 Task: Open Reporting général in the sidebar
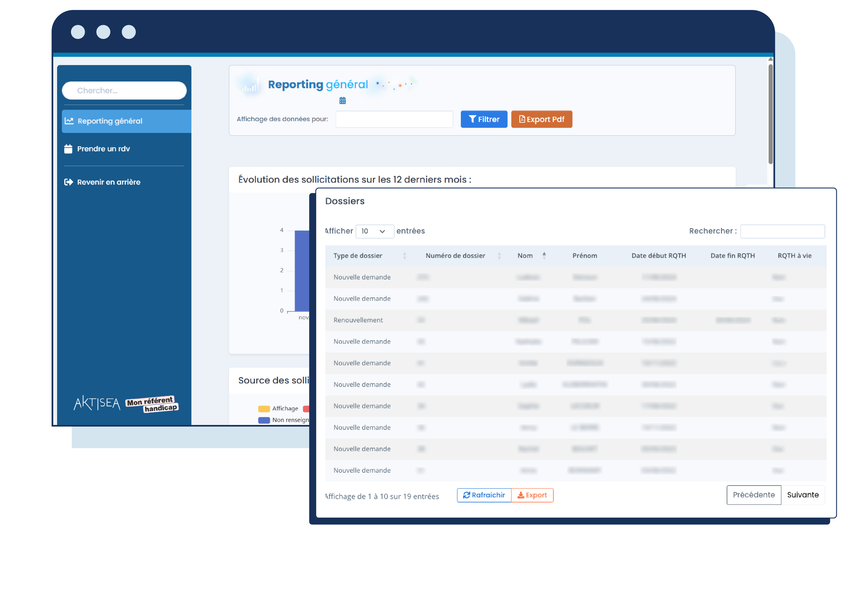tap(127, 121)
